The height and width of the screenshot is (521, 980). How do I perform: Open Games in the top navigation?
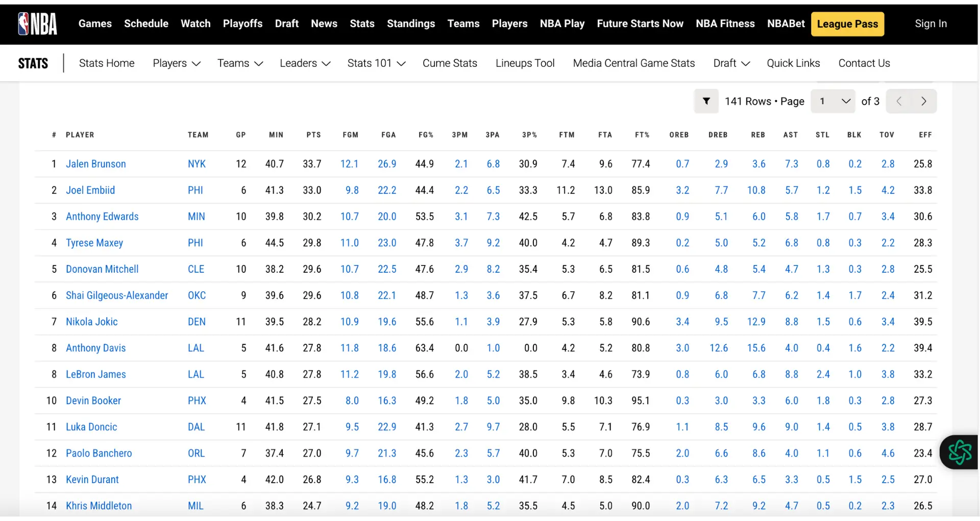click(x=95, y=23)
